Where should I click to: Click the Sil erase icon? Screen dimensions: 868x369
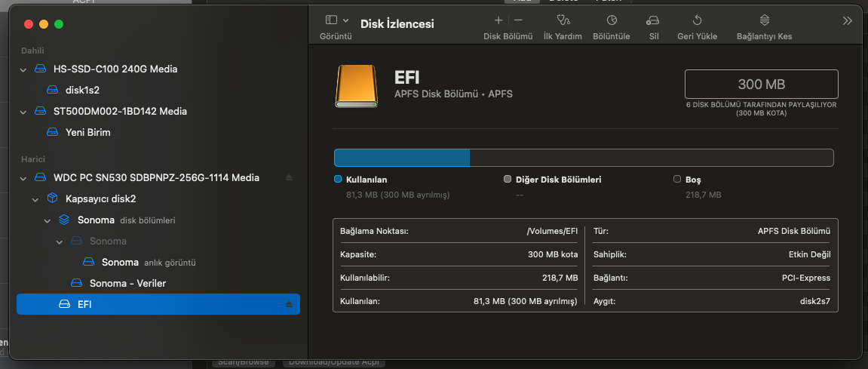click(x=653, y=20)
